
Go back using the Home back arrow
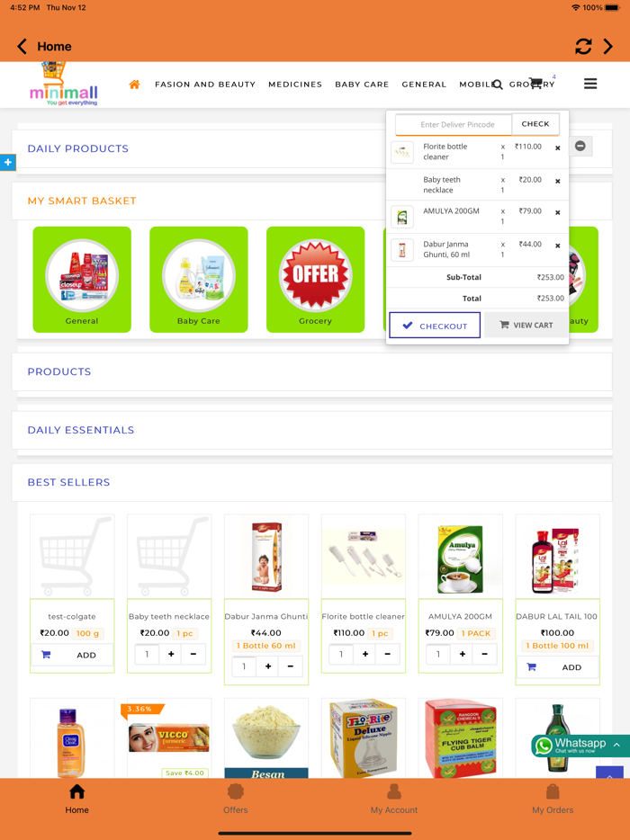coord(22,47)
